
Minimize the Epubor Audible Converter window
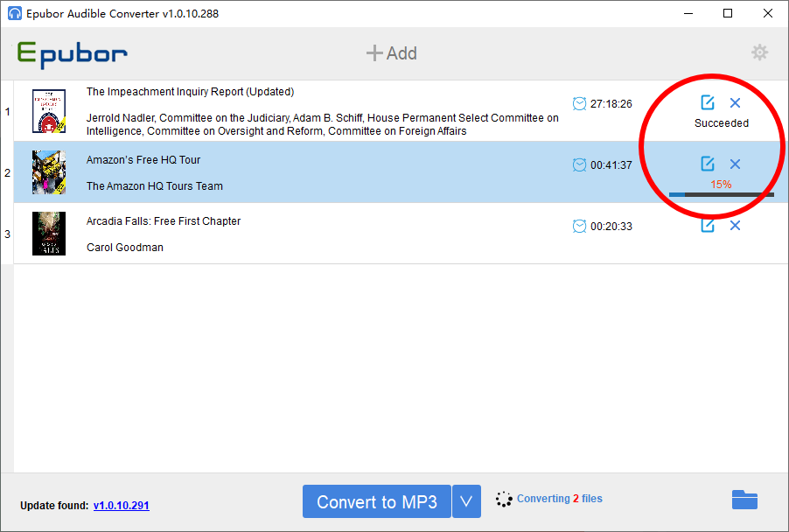688,14
